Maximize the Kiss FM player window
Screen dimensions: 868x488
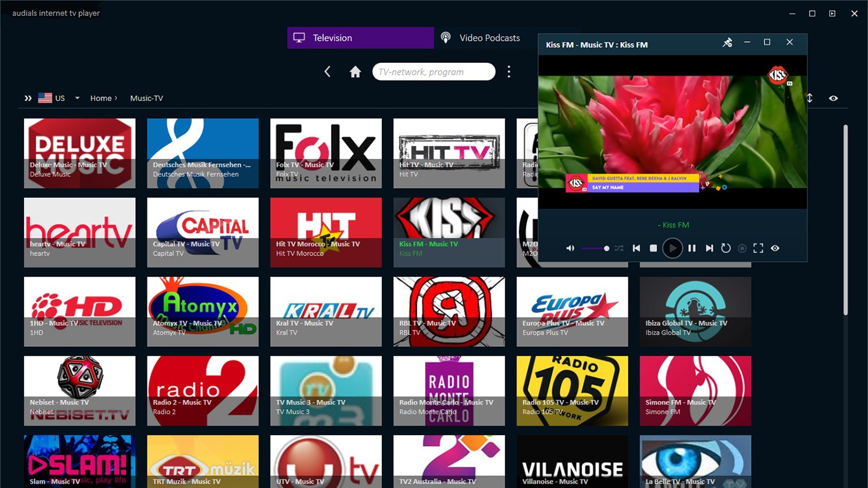[x=767, y=43]
